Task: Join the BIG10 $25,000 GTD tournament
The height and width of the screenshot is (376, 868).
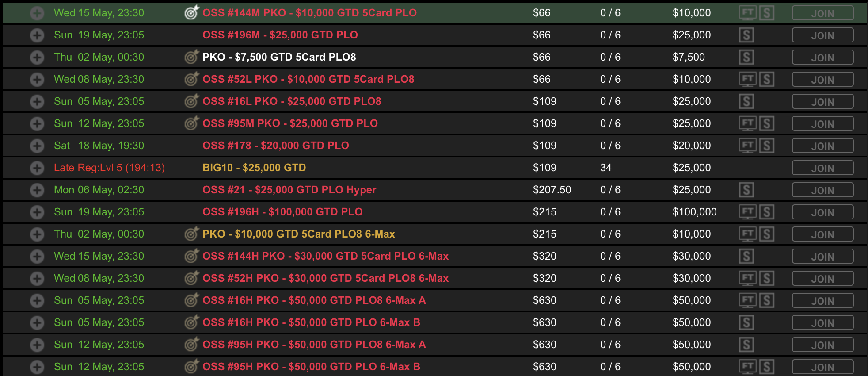Action: (x=822, y=168)
